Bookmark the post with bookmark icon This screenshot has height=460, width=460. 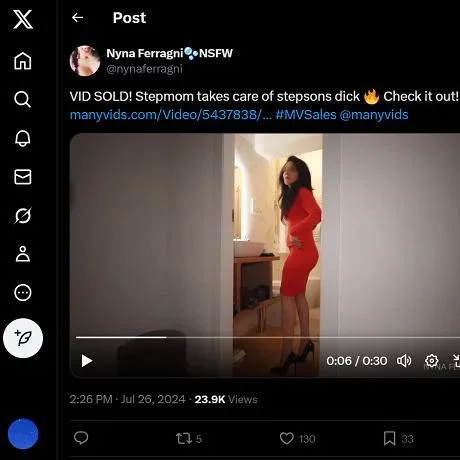389,438
